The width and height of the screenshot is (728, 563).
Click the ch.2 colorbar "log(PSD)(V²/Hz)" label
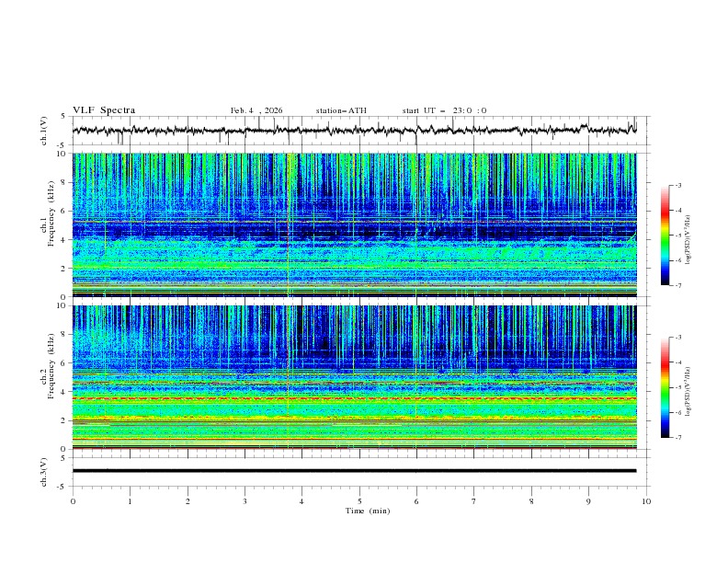tap(688, 391)
